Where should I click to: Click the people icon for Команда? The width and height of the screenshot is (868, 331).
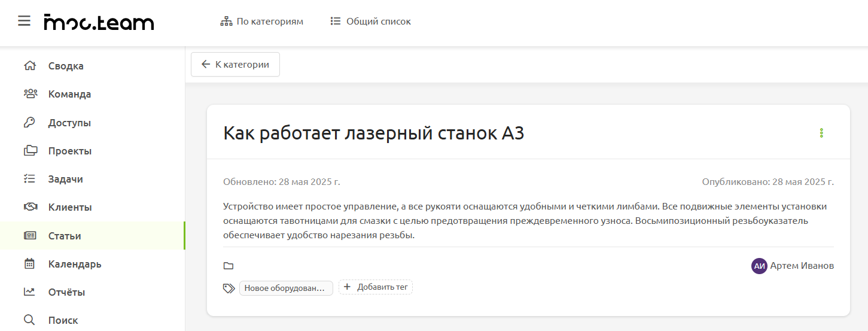pos(30,94)
